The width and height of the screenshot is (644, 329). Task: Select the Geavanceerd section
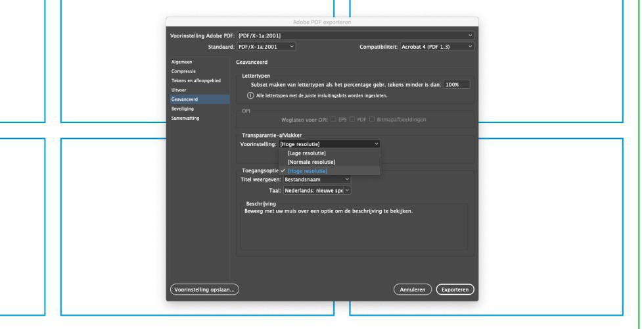[200, 99]
